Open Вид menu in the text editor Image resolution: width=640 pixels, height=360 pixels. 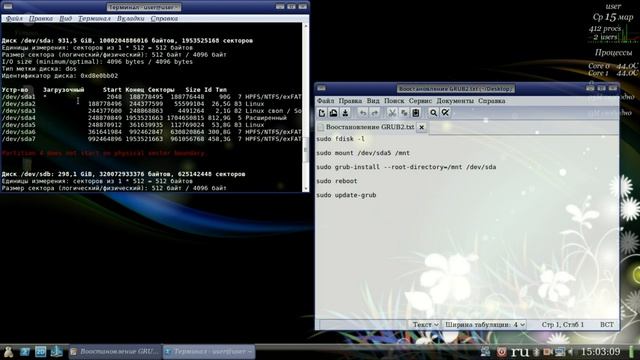(373, 101)
